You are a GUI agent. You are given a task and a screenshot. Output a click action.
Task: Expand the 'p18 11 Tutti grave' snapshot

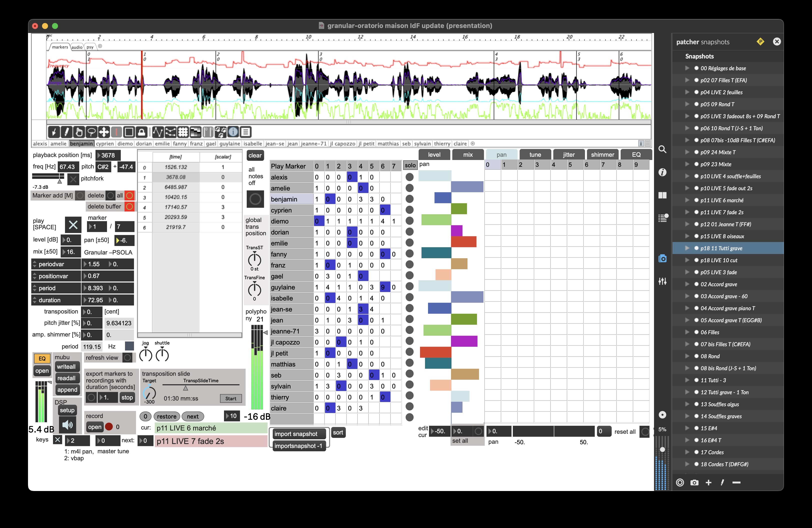[x=687, y=248]
